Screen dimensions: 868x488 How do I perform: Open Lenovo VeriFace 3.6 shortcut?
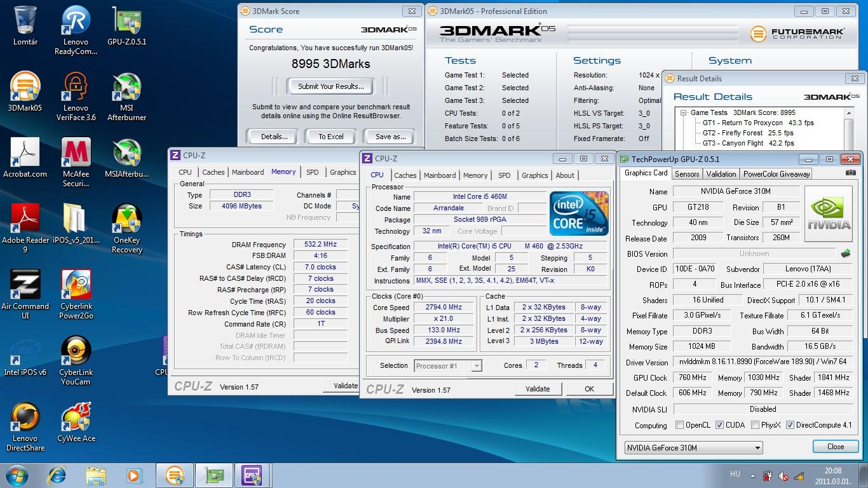(76, 97)
